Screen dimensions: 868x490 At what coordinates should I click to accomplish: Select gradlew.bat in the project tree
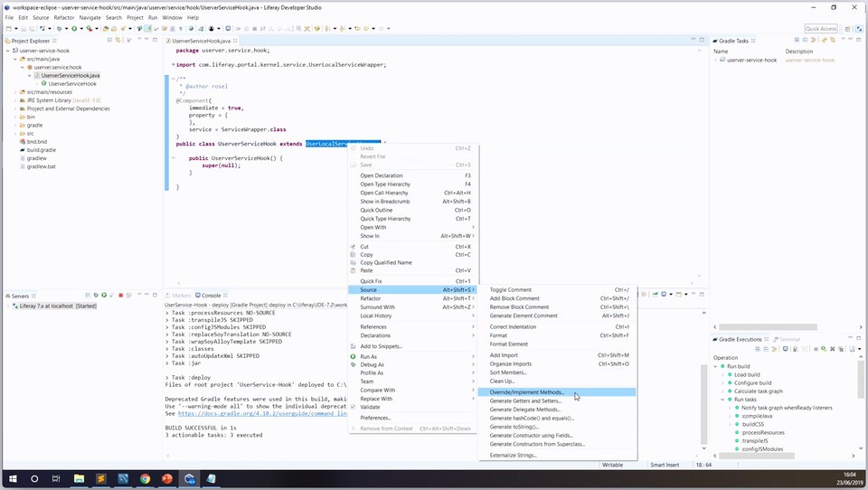click(x=41, y=166)
